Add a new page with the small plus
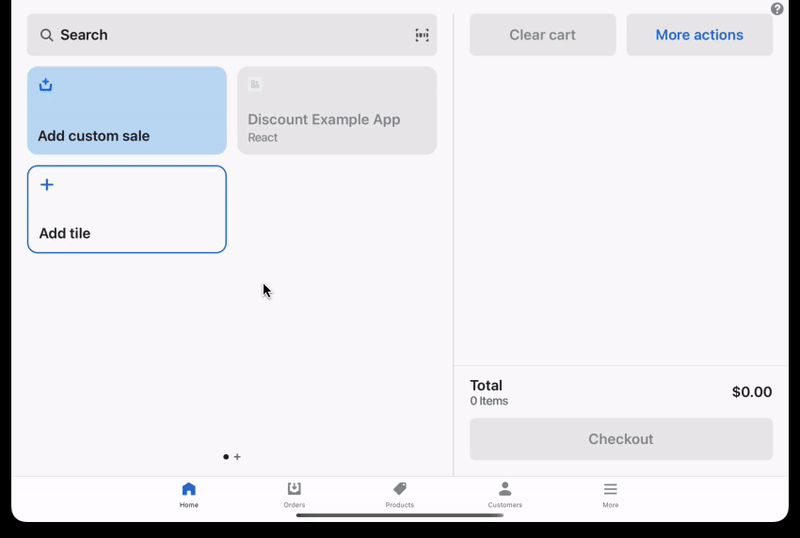 click(x=237, y=457)
